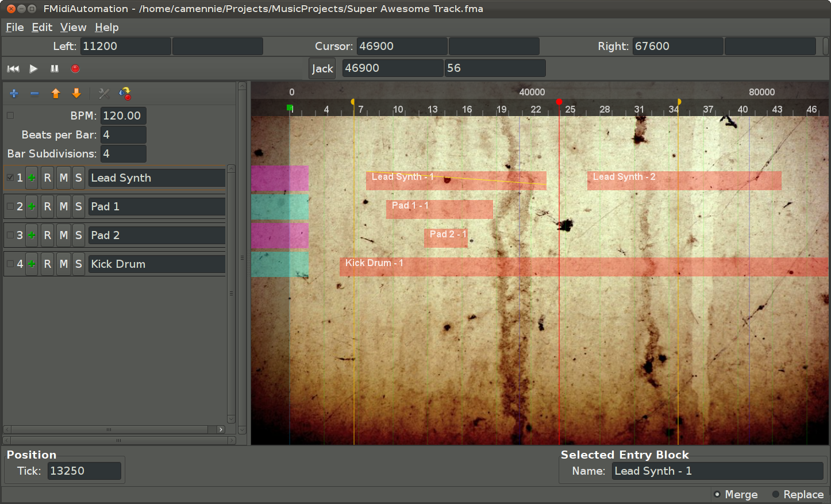Check the Pad 1 track checkbox
Screen dimensions: 831x504
point(10,206)
